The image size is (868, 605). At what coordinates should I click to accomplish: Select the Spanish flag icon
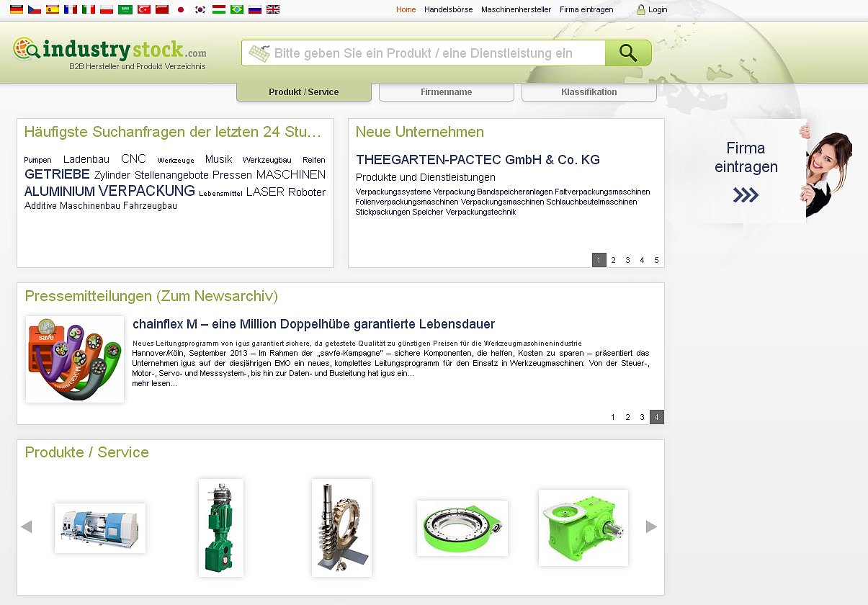(53, 9)
